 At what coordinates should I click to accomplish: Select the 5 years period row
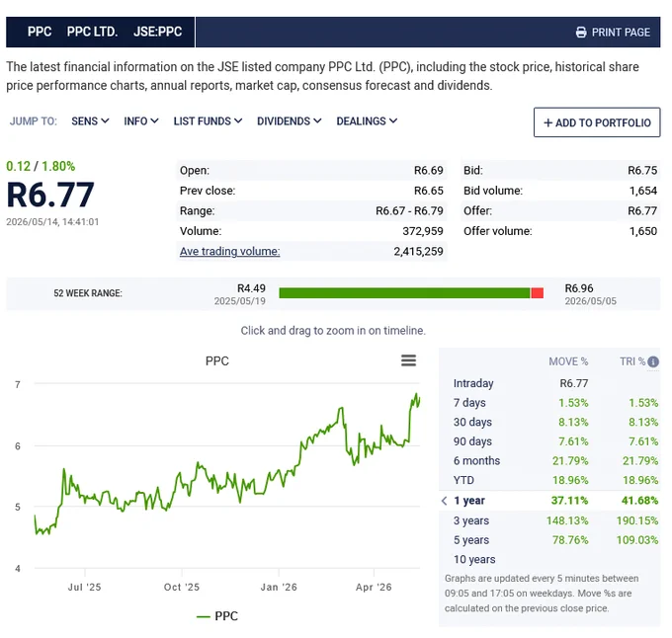coord(549,540)
